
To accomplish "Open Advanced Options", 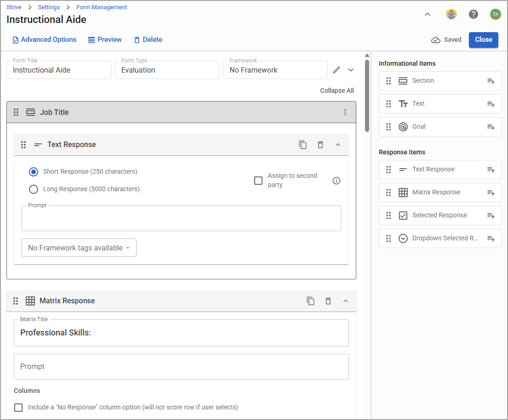I will (x=45, y=40).
